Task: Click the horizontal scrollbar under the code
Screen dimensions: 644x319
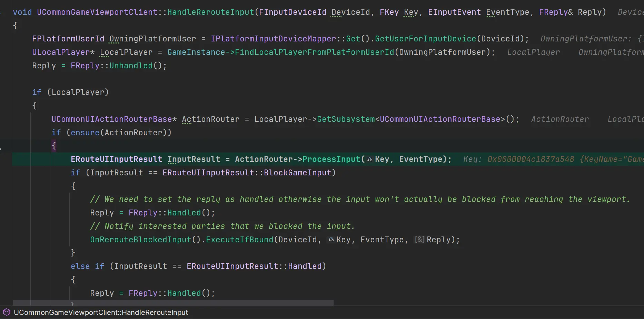Action: (x=172, y=303)
